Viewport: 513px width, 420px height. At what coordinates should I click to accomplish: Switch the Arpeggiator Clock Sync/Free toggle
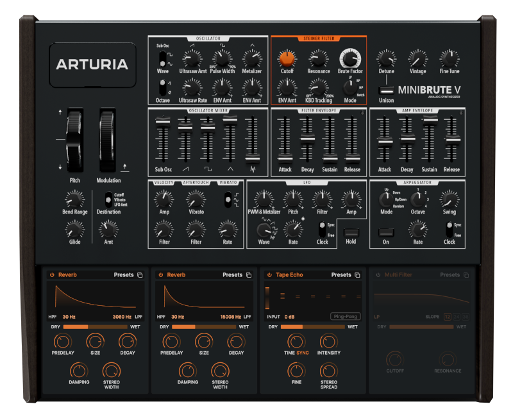coord(450,230)
